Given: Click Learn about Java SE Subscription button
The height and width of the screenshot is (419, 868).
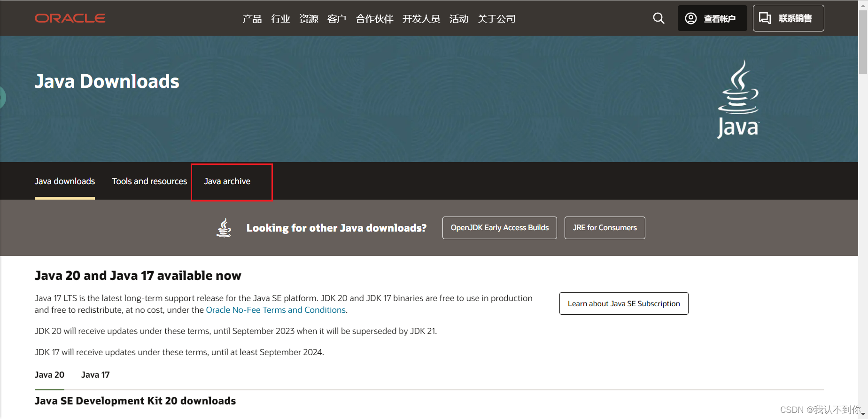Looking at the screenshot, I should 624,303.
